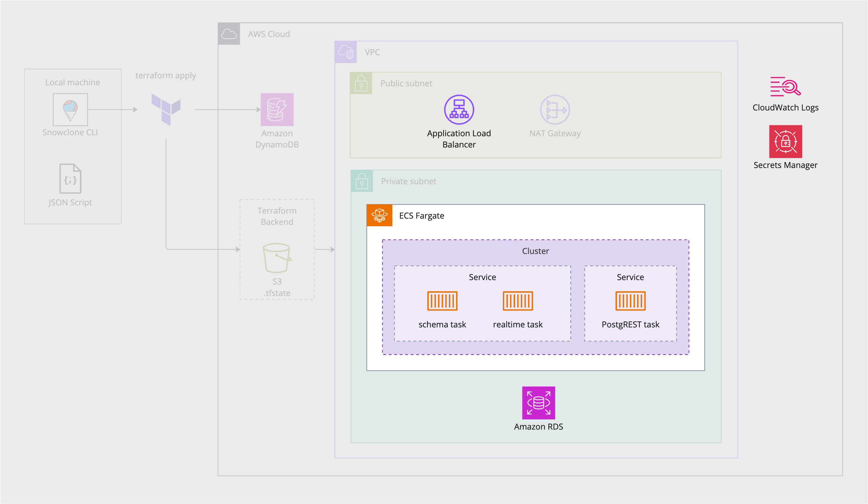
Task: Select the "Cluster" label
Action: 536,251
